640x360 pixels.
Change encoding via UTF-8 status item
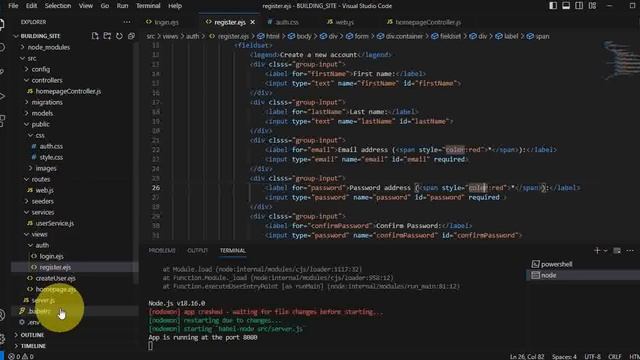click(592, 356)
